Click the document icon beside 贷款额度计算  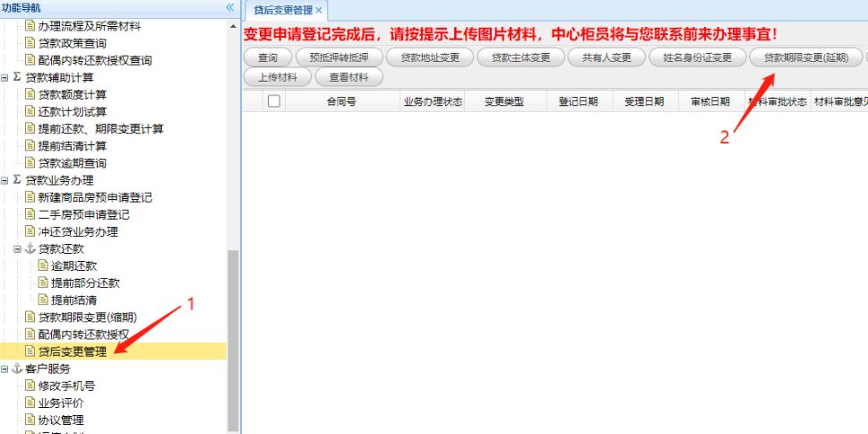point(30,94)
